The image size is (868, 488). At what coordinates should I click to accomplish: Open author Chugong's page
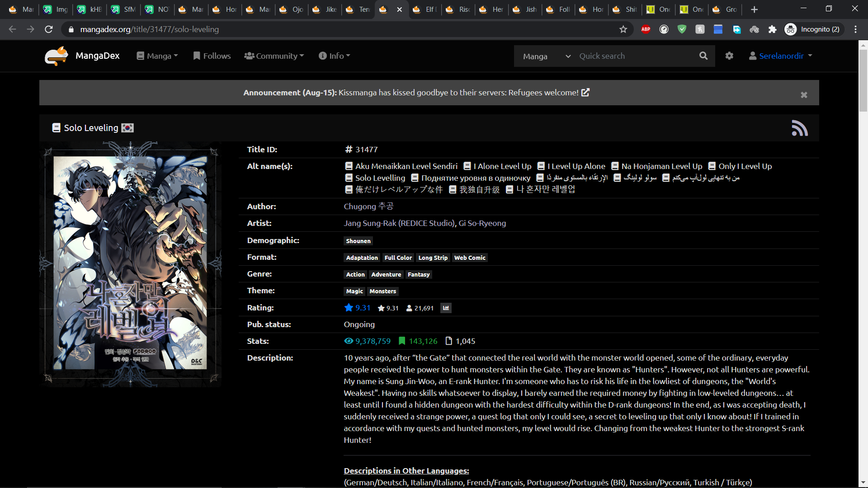(368, 206)
